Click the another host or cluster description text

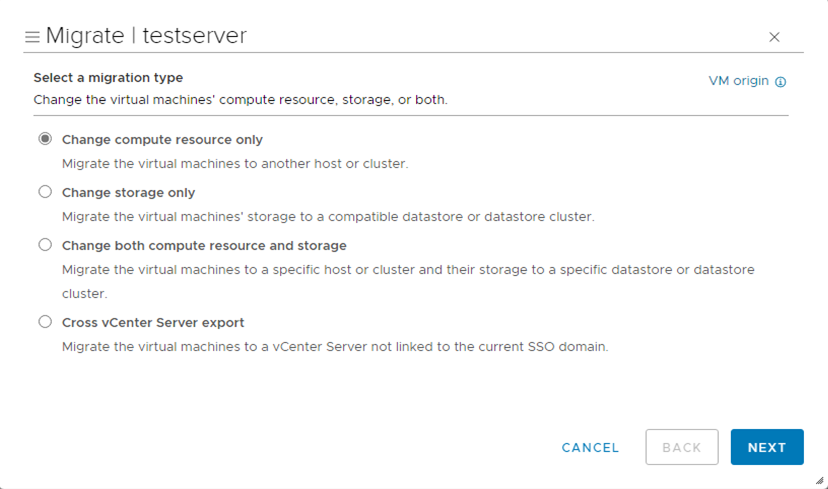pyautogui.click(x=235, y=164)
